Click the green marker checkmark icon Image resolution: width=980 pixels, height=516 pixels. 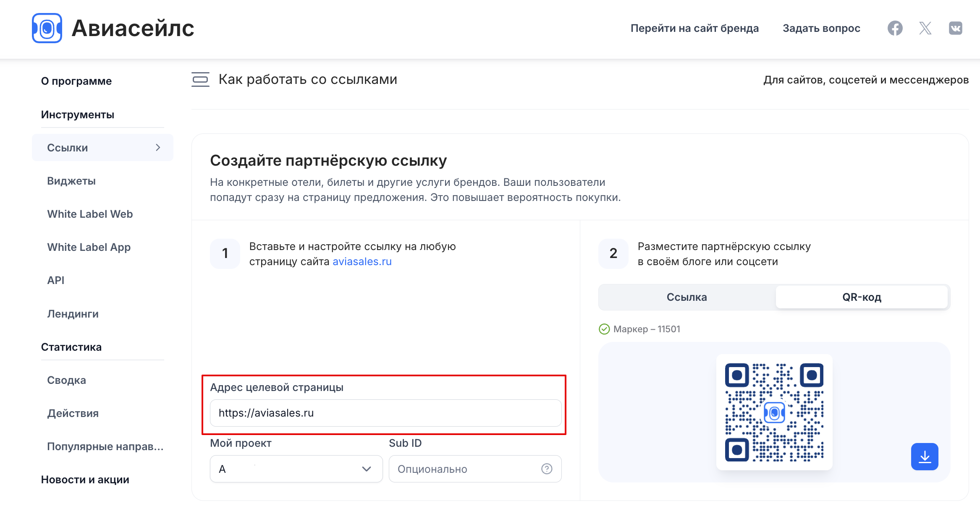(604, 329)
